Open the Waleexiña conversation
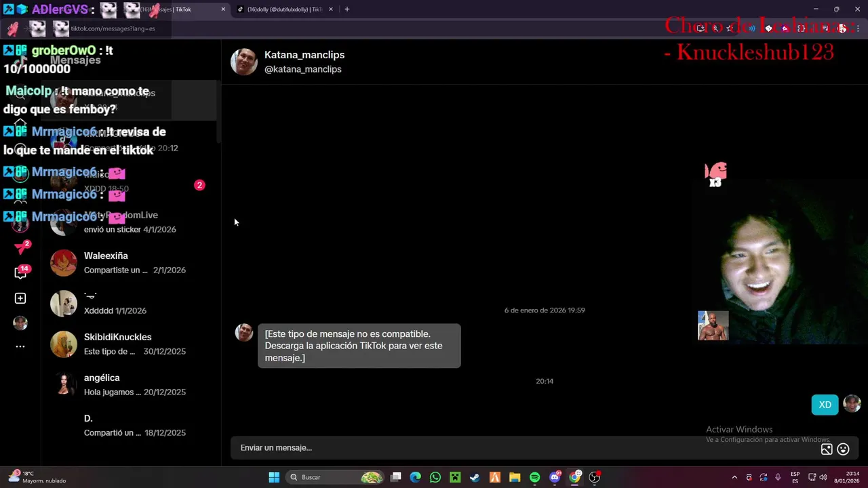 pyautogui.click(x=129, y=263)
